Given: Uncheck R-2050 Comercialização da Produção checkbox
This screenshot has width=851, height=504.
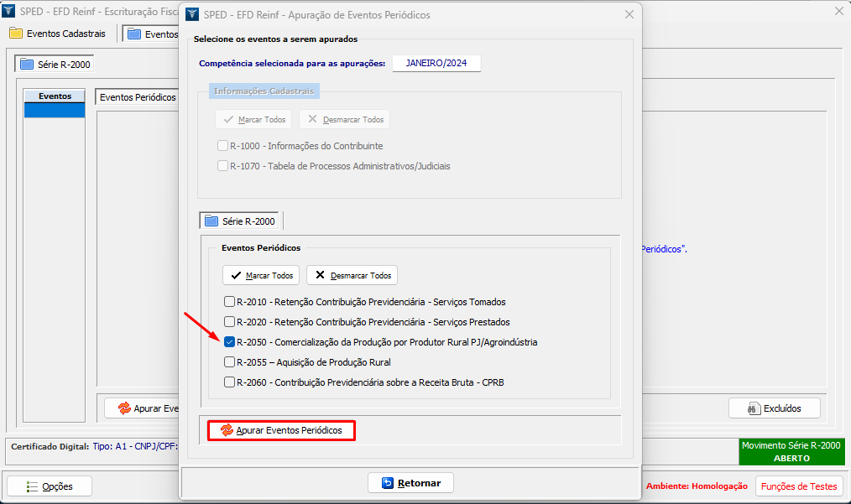Looking at the screenshot, I should 229,342.
